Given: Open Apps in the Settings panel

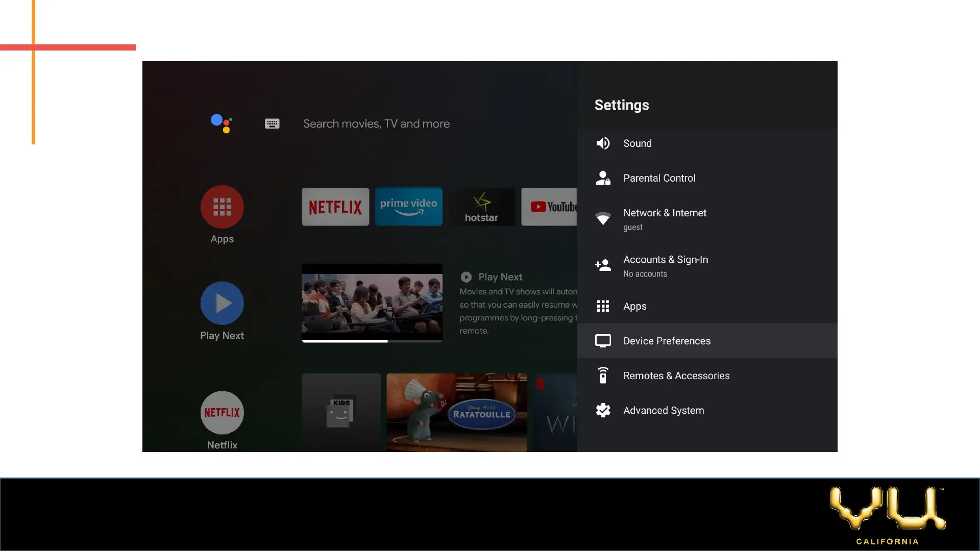Looking at the screenshot, I should coord(634,306).
